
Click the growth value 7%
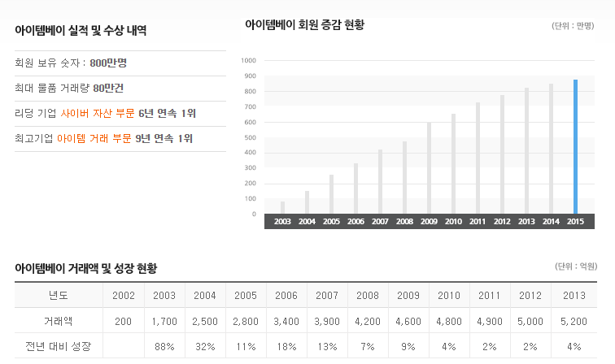pos(368,347)
